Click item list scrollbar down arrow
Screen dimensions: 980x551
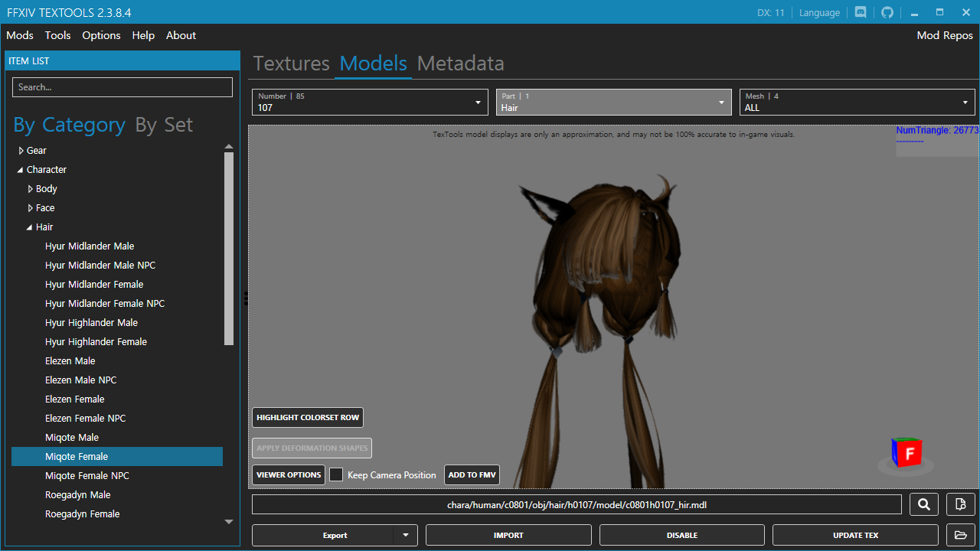(x=229, y=522)
